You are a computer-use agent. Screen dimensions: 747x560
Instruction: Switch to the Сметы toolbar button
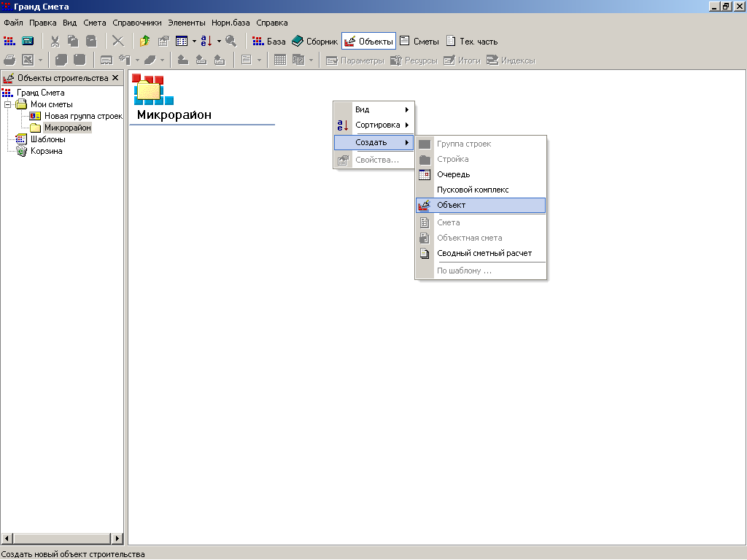click(419, 42)
